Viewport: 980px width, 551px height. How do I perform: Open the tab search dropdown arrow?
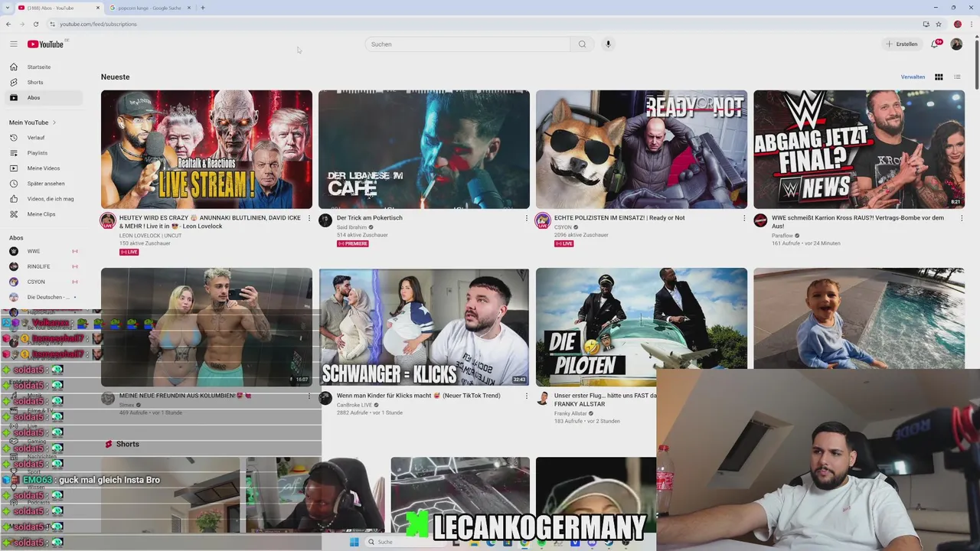coord(7,8)
